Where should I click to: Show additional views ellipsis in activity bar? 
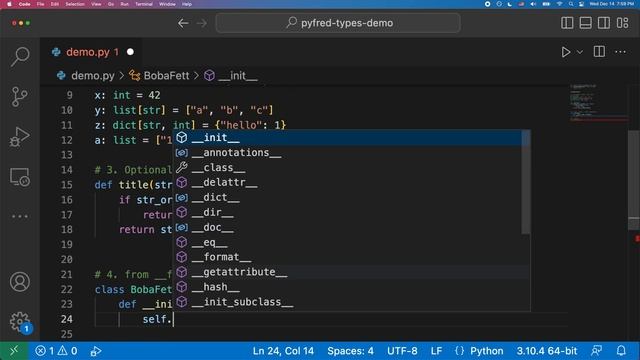tap(20, 216)
